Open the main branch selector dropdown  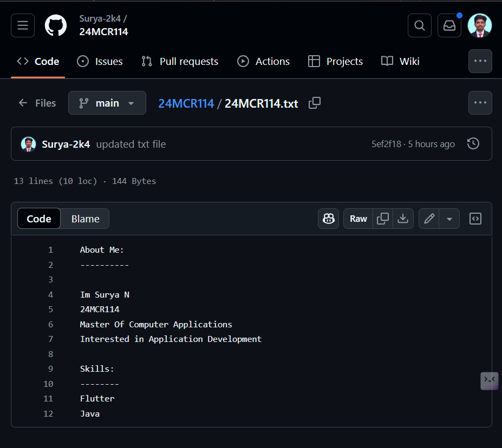pyautogui.click(x=107, y=103)
